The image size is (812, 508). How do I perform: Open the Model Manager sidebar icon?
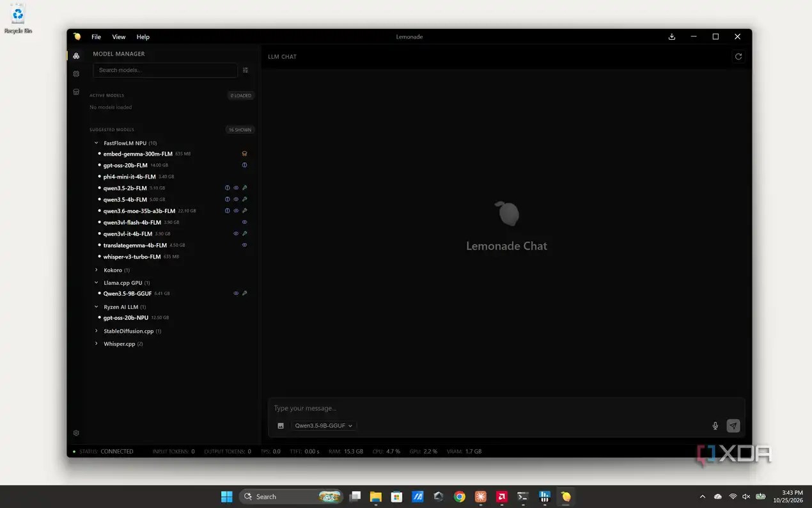click(x=76, y=56)
